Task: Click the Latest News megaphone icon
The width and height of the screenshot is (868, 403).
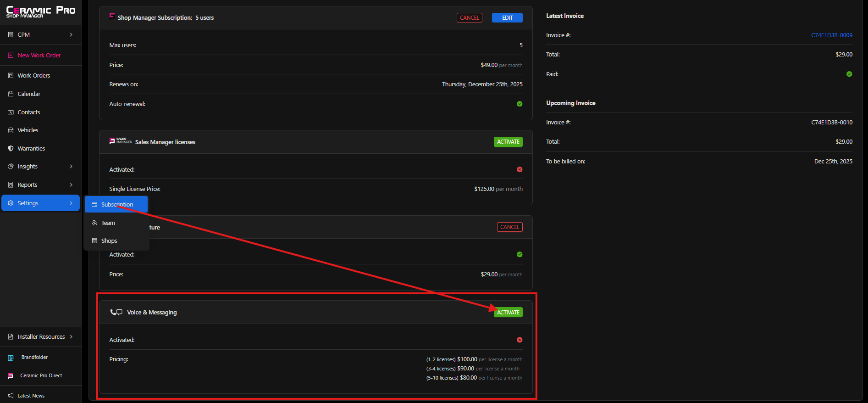Action: 11,396
